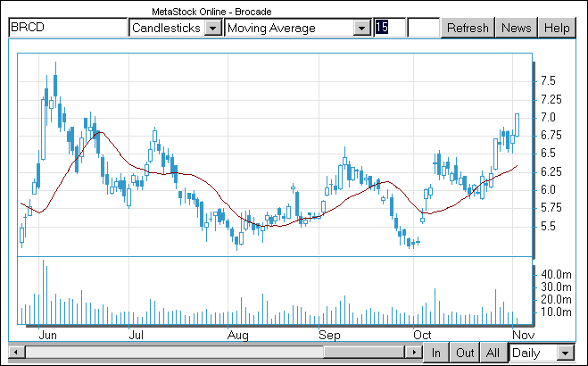
Task: Click the Oct label on the date axis
Action: point(422,335)
